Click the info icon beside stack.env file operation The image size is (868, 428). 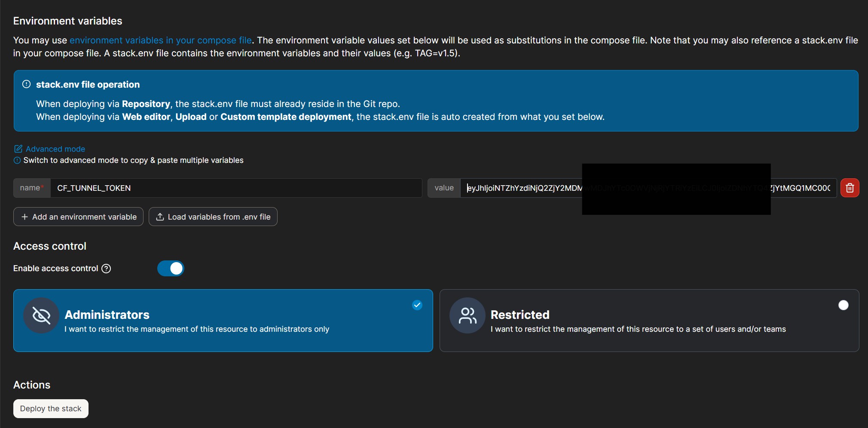pos(26,84)
